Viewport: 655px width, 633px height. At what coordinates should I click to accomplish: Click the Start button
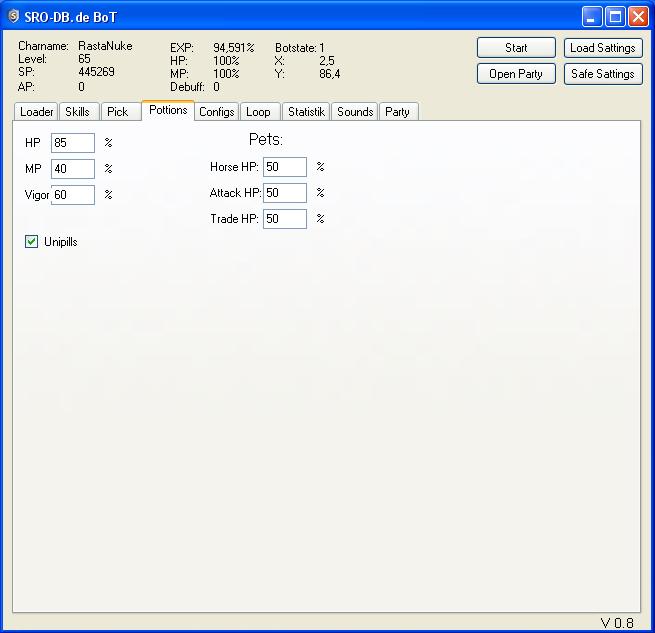click(x=516, y=48)
